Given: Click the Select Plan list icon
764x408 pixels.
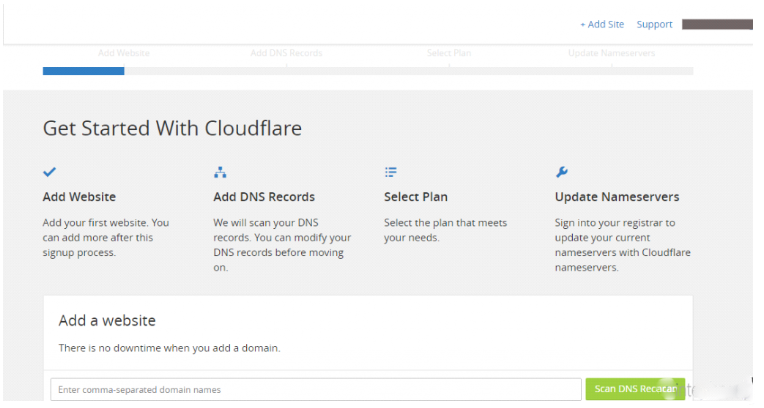Looking at the screenshot, I should point(390,172).
